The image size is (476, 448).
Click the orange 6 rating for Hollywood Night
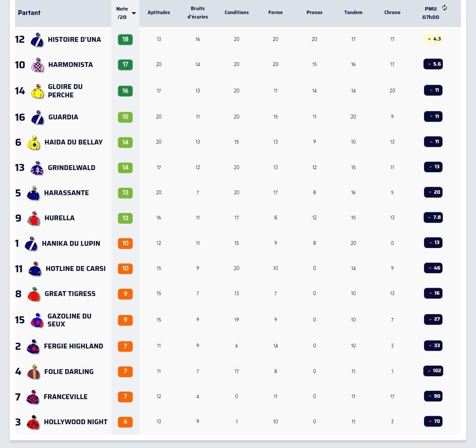(125, 422)
